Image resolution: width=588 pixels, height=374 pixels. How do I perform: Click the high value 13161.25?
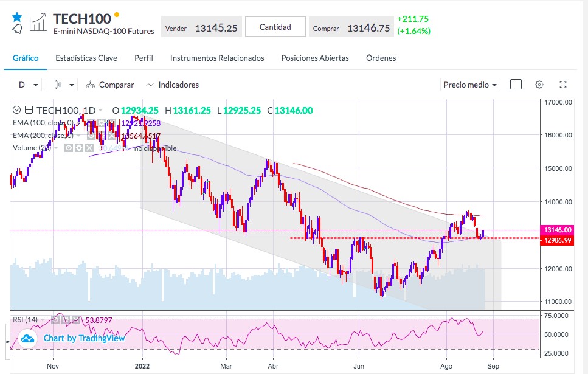192,111
